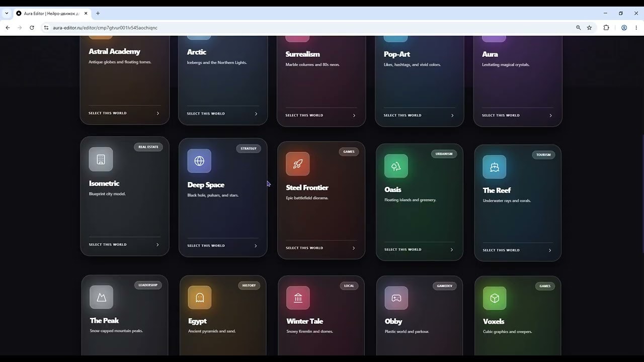This screenshot has height=362, width=644.
Task: Select this world on Deep Space card
Action: point(206,246)
